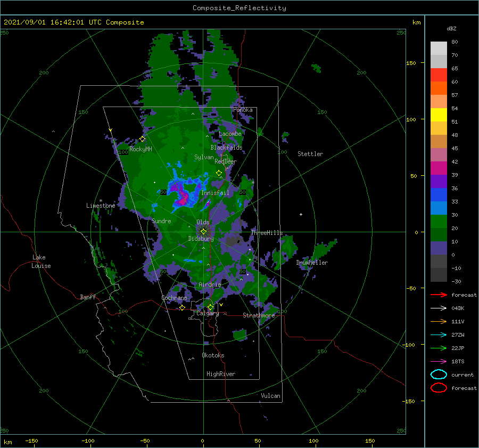Click the white 04DK arrow icon
Screen dimensions: 479x448
(439, 308)
